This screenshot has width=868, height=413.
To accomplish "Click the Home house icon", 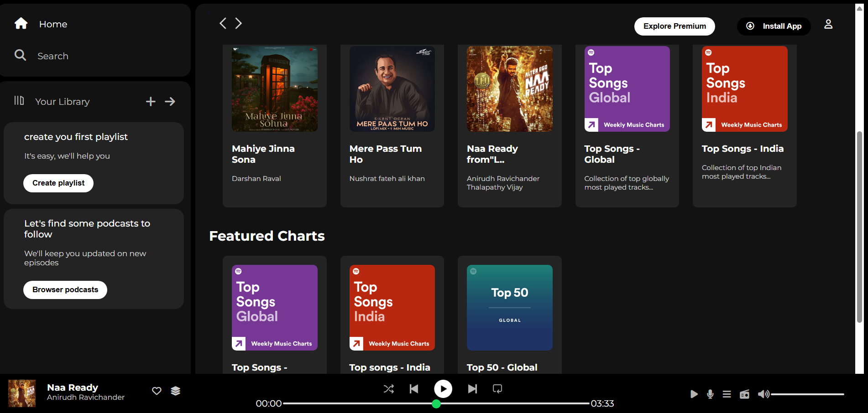I will pyautogui.click(x=21, y=23).
